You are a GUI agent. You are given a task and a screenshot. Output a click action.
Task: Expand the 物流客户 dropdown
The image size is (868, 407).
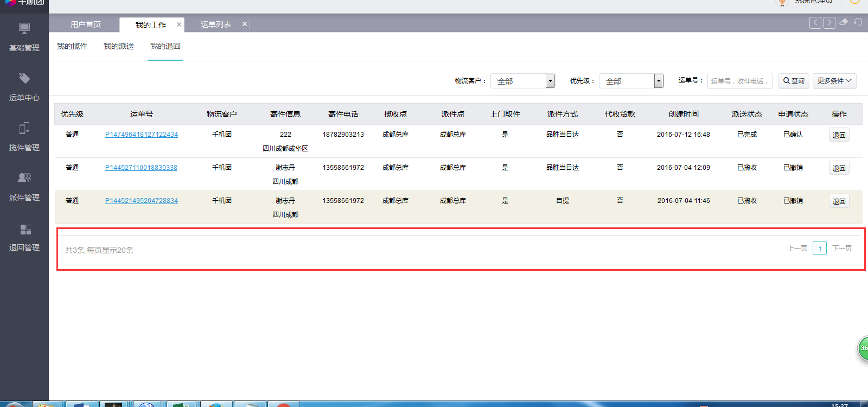550,81
